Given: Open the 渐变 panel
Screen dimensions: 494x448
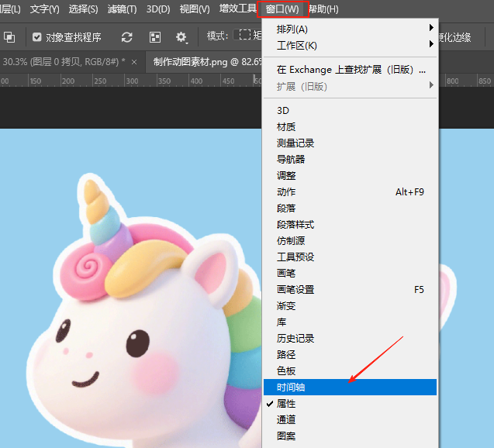Looking at the screenshot, I should [x=350, y=306].
